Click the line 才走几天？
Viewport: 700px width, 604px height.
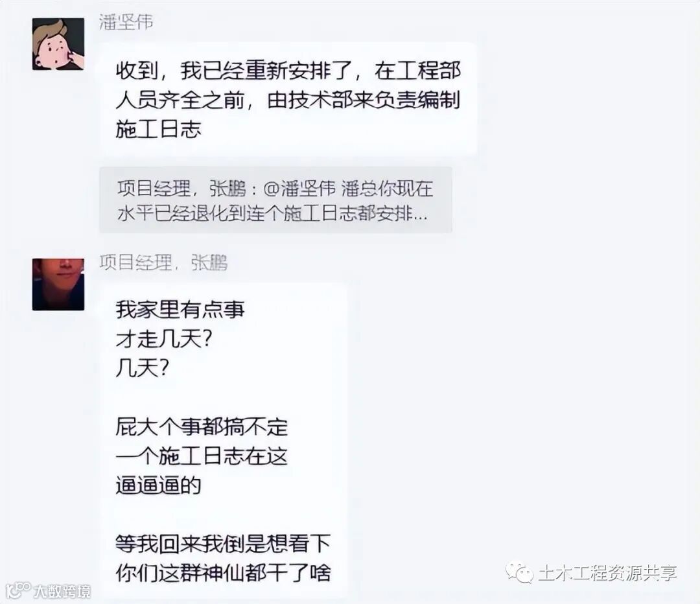coord(163,340)
